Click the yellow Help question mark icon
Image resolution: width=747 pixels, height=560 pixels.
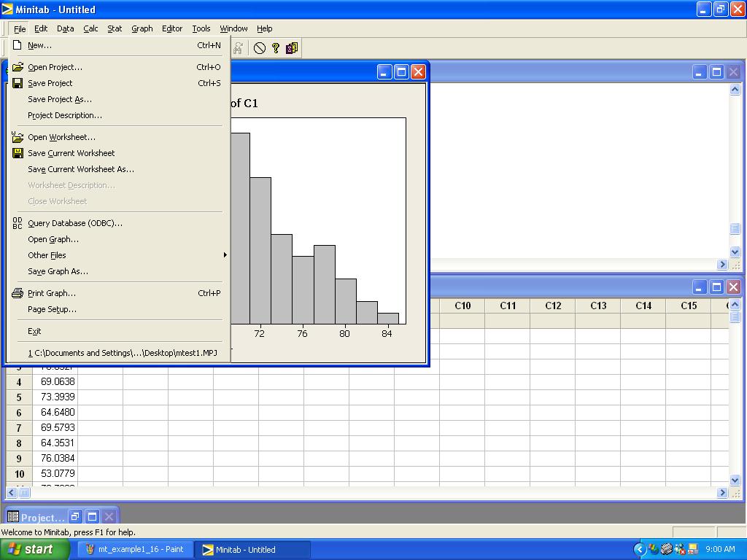276,48
